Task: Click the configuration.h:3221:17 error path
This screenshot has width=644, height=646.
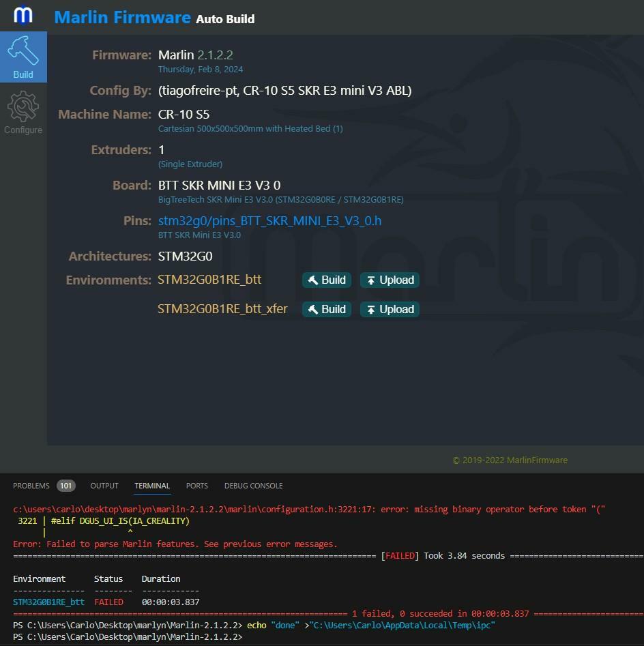Action: point(194,509)
